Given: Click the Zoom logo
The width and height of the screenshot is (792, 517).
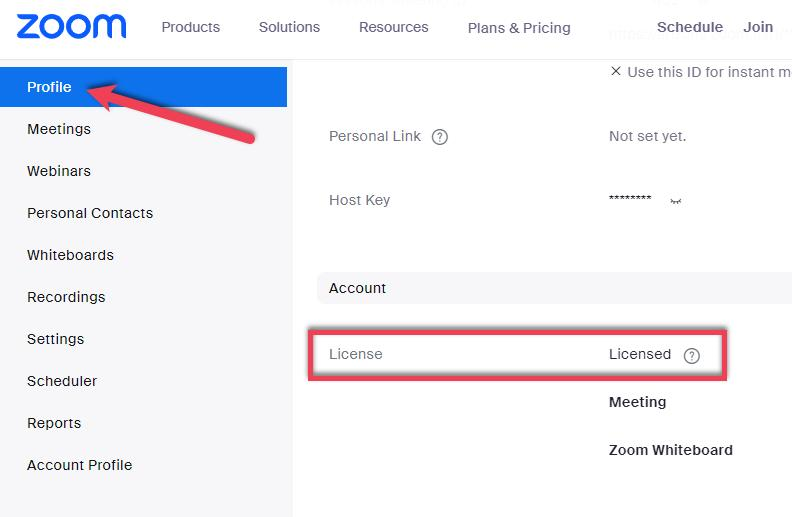Looking at the screenshot, I should [71, 26].
